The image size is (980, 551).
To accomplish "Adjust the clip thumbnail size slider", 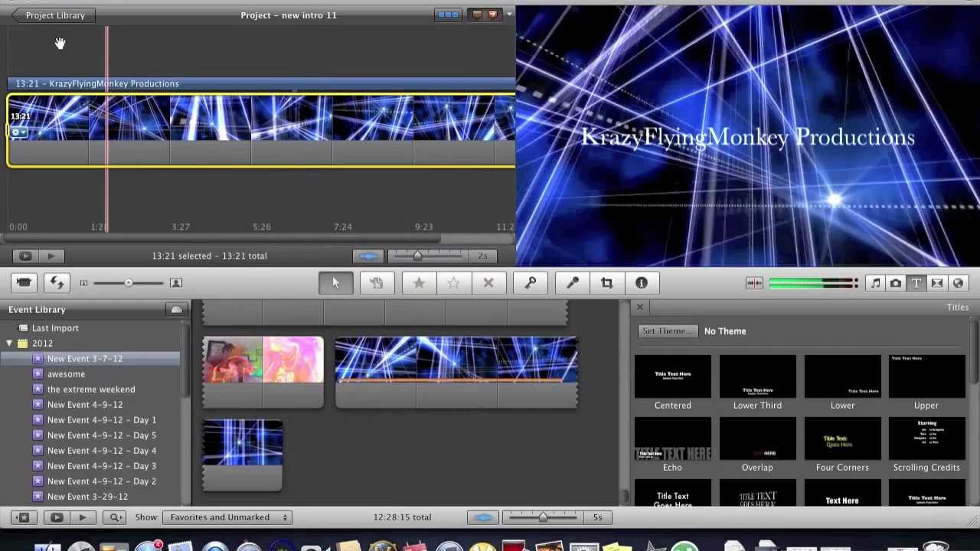I will click(x=128, y=283).
